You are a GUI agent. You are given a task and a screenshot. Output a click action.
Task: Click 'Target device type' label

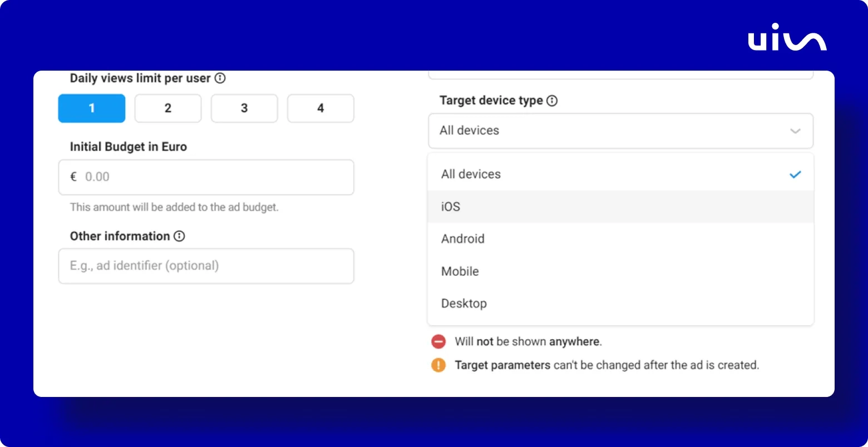point(491,101)
